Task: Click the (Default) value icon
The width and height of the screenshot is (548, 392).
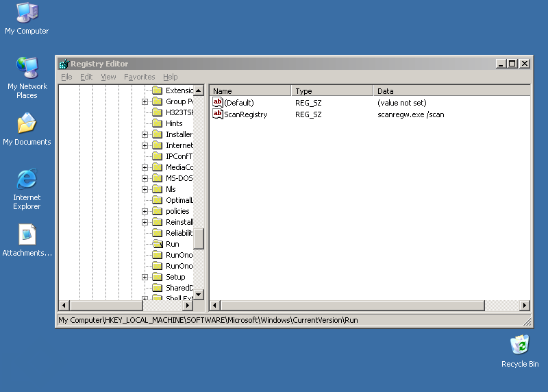Action: tap(218, 103)
